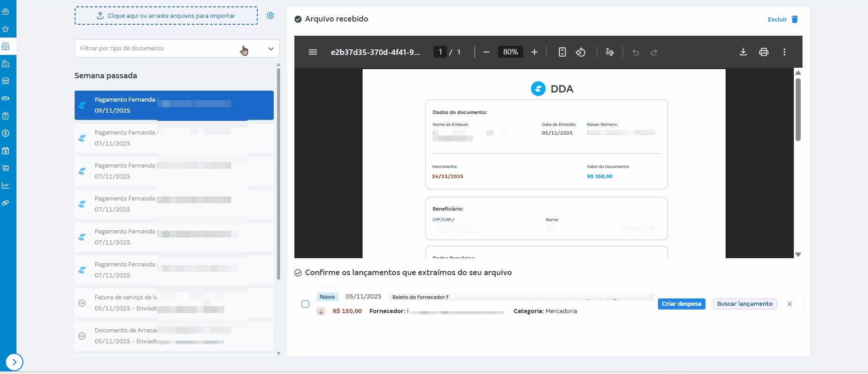Open the line chart sidebar icon
868x374 pixels.
pyautogui.click(x=6, y=185)
